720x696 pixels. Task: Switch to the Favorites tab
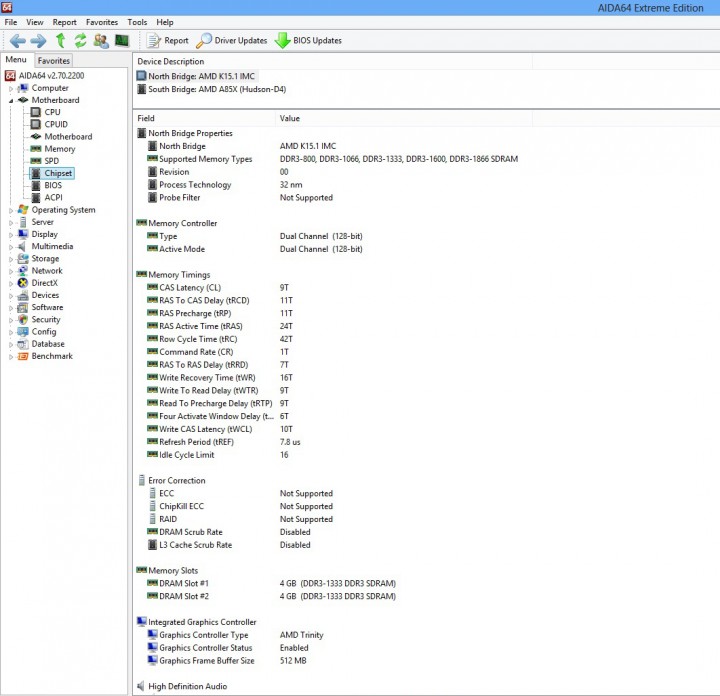[54, 61]
